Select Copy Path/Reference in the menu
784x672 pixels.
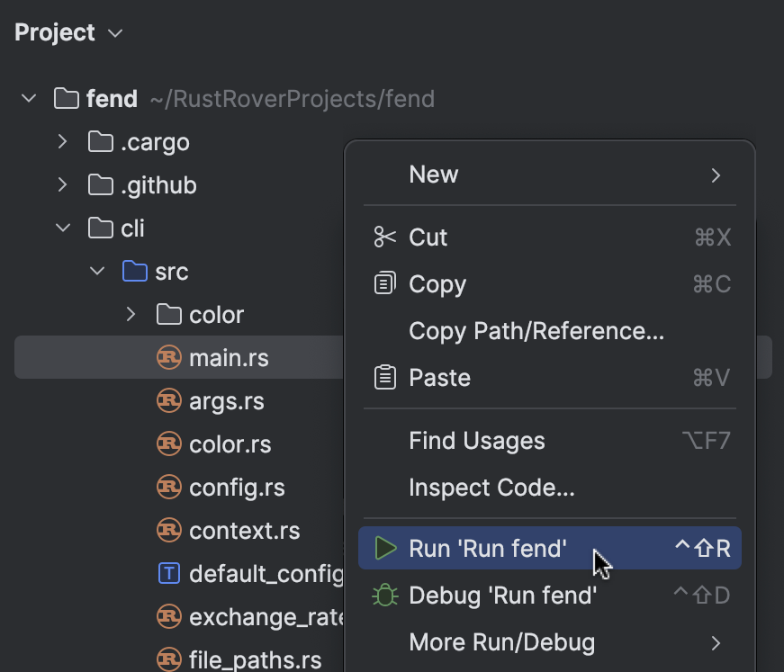[536, 330]
